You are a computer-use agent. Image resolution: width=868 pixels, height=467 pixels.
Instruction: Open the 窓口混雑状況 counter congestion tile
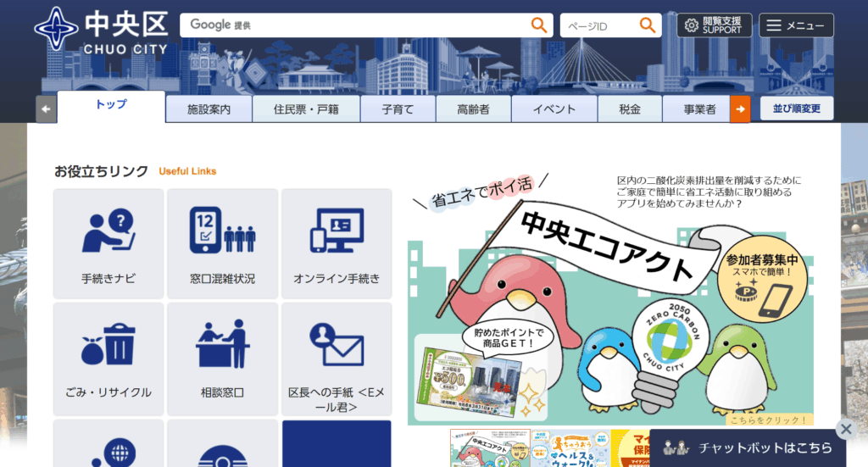point(222,243)
